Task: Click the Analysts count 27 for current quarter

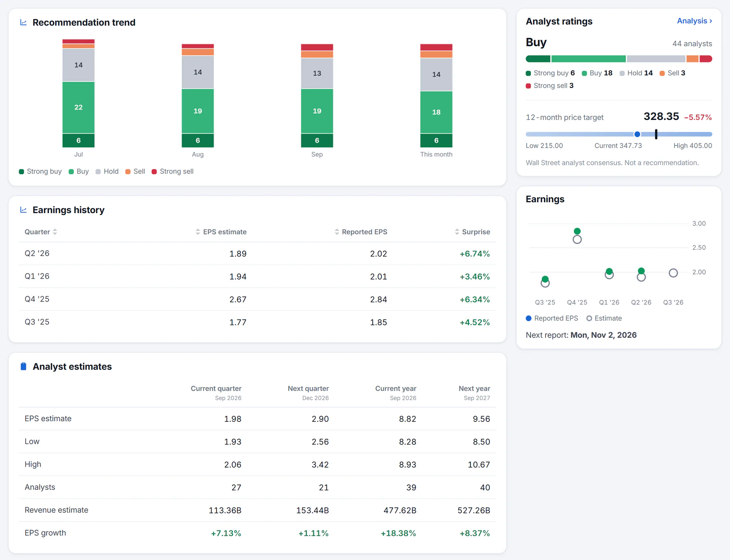Action: coord(236,487)
